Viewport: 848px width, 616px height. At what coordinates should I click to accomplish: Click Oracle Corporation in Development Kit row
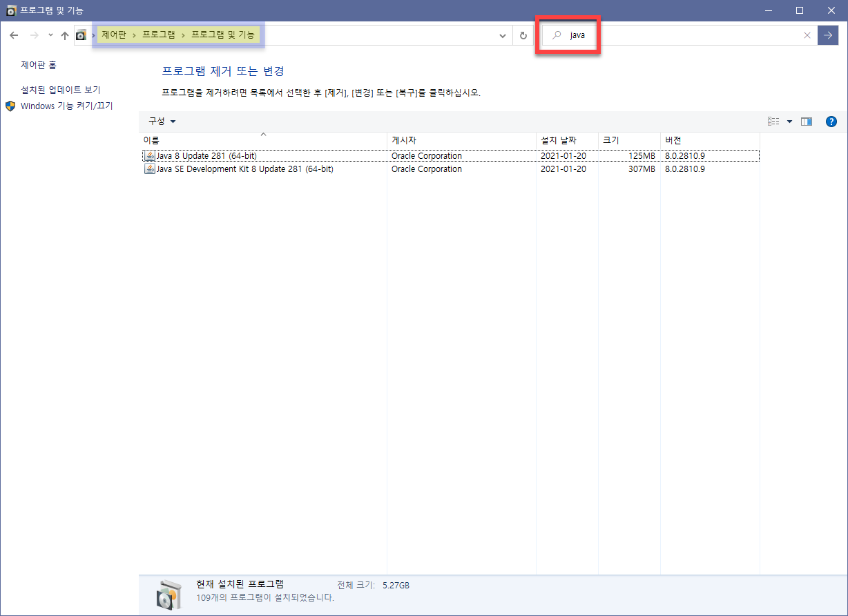tap(426, 169)
